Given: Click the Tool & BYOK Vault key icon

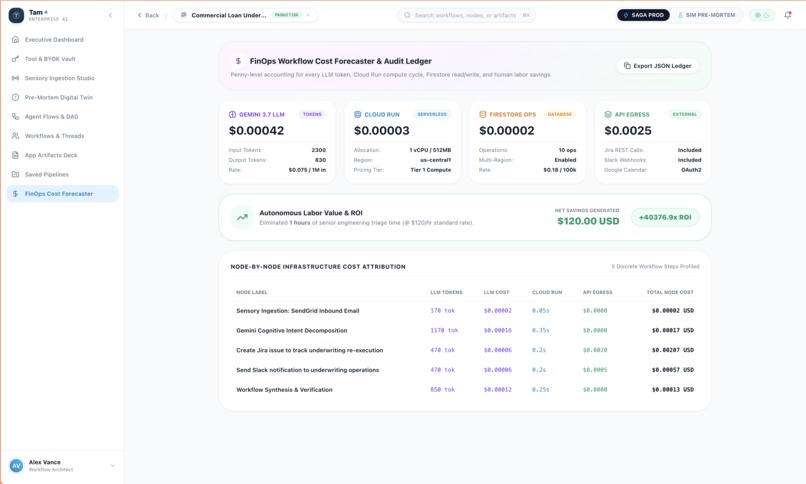Looking at the screenshot, I should click(x=15, y=59).
